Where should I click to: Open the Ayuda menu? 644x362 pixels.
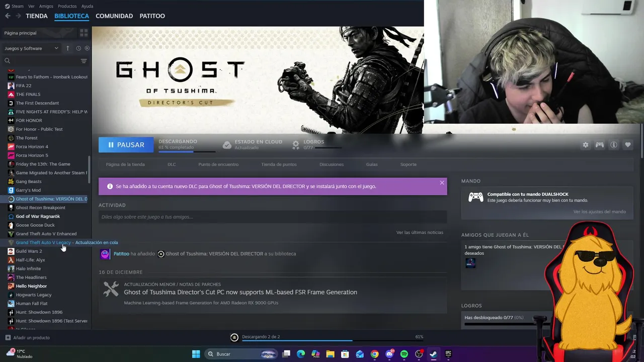point(87,6)
